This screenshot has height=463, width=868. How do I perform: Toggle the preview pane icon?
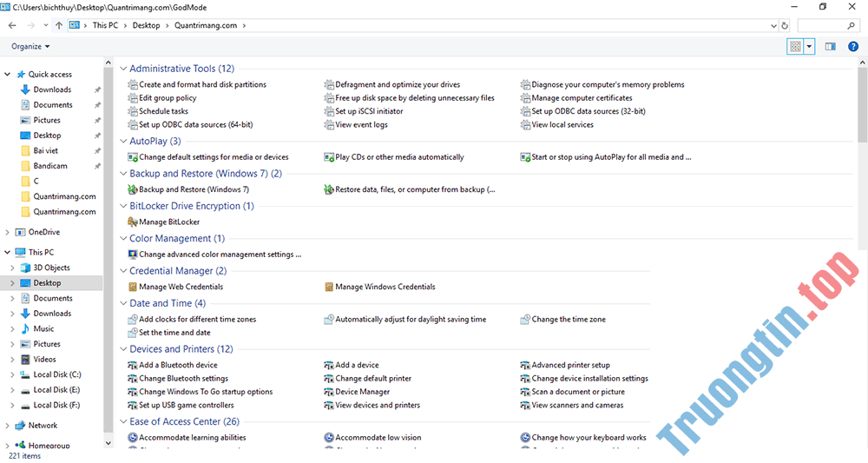[x=830, y=47]
